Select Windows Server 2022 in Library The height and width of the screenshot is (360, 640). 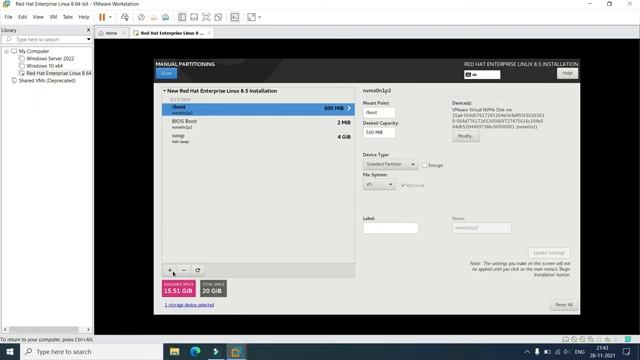(50, 59)
